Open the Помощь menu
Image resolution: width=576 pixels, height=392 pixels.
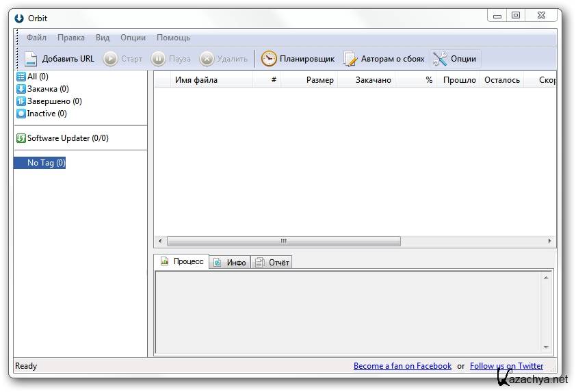[x=173, y=38]
